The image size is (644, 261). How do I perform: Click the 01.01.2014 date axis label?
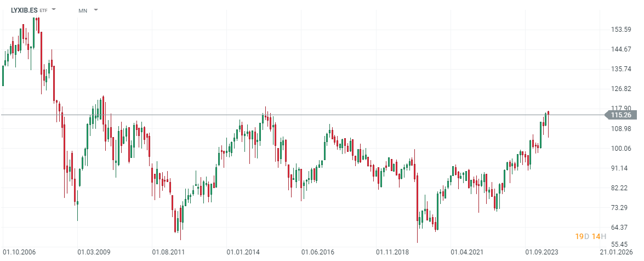click(243, 252)
